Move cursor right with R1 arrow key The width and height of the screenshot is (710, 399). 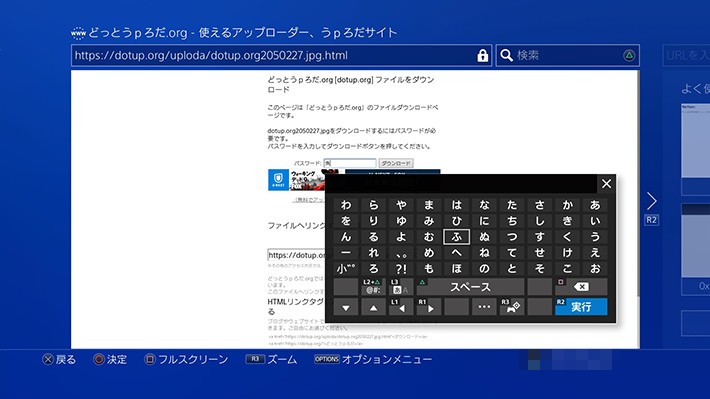pyautogui.click(x=429, y=307)
